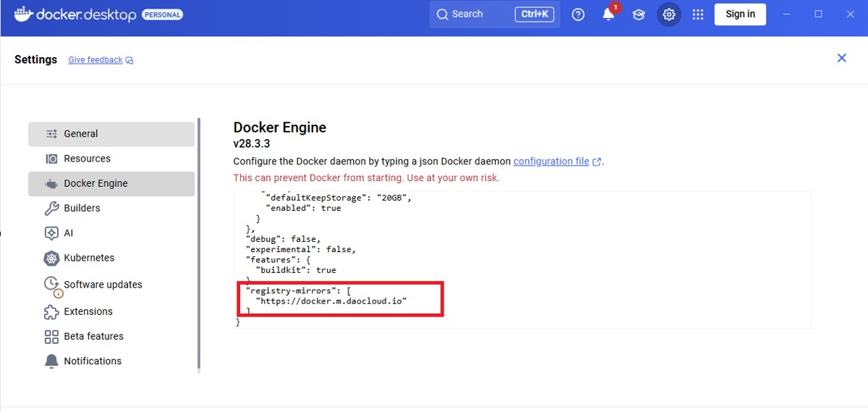Click the Builders wrench icon

[x=51, y=209]
